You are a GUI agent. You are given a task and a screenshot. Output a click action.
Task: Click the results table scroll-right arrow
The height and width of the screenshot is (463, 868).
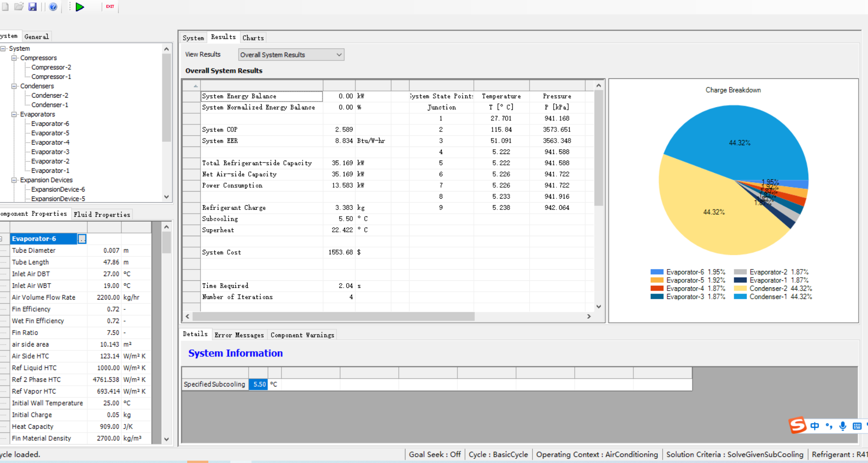589,316
